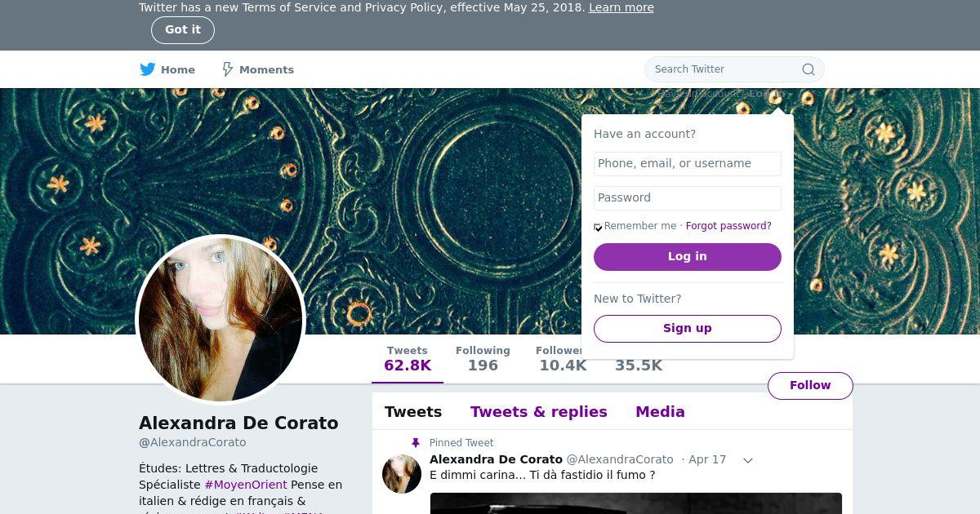
Task: Collapse the Log in dropdown caret
Action: tap(790, 94)
